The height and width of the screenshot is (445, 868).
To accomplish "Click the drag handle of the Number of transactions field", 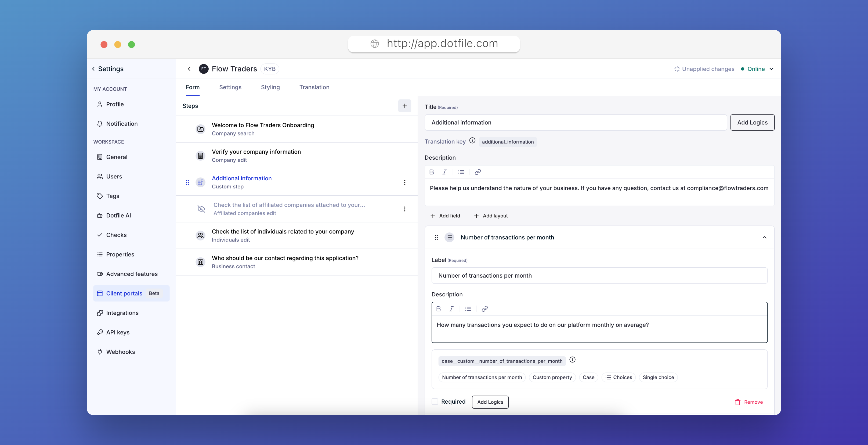I will click(x=436, y=237).
